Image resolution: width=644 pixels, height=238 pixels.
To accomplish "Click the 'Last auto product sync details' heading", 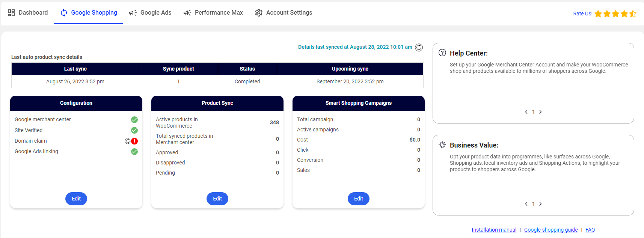I will click(x=47, y=57).
